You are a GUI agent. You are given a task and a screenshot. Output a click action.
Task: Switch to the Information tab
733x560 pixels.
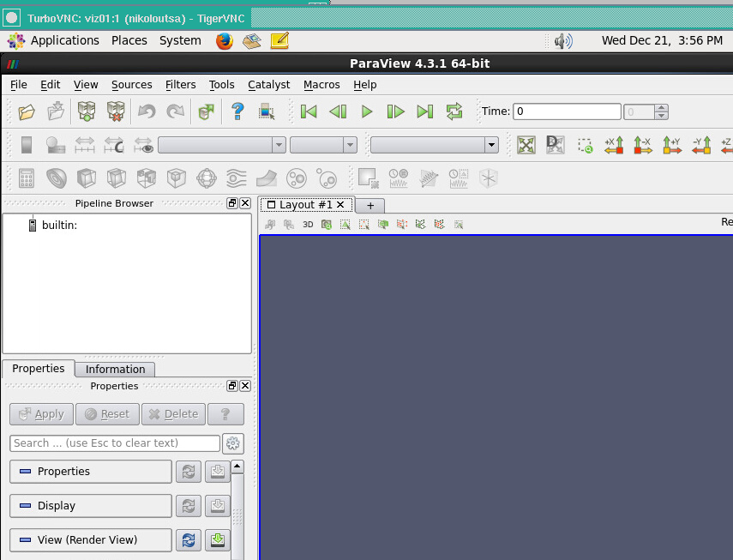[115, 370]
